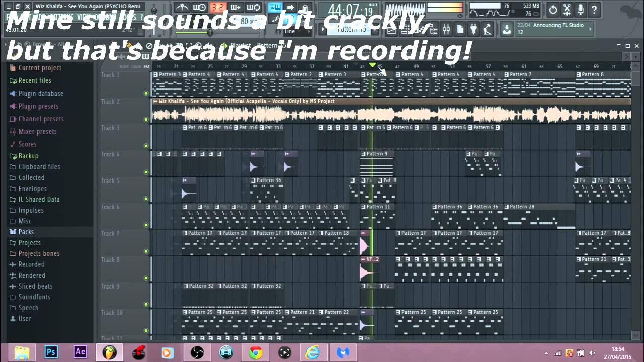
Task: Mute Track 5 with its green dot
Action: click(x=146, y=199)
